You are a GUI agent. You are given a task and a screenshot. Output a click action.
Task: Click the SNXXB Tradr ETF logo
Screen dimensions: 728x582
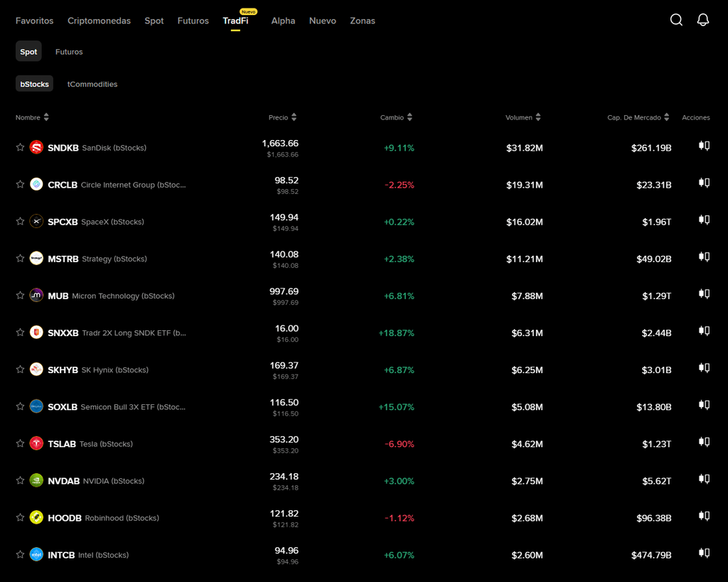point(36,333)
